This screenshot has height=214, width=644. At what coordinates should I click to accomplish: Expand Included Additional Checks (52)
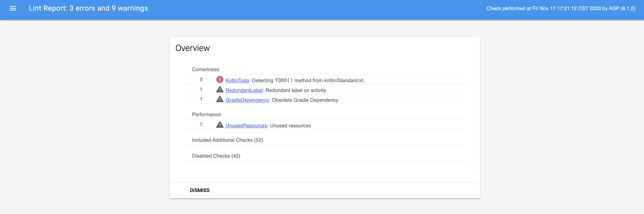pyautogui.click(x=227, y=140)
